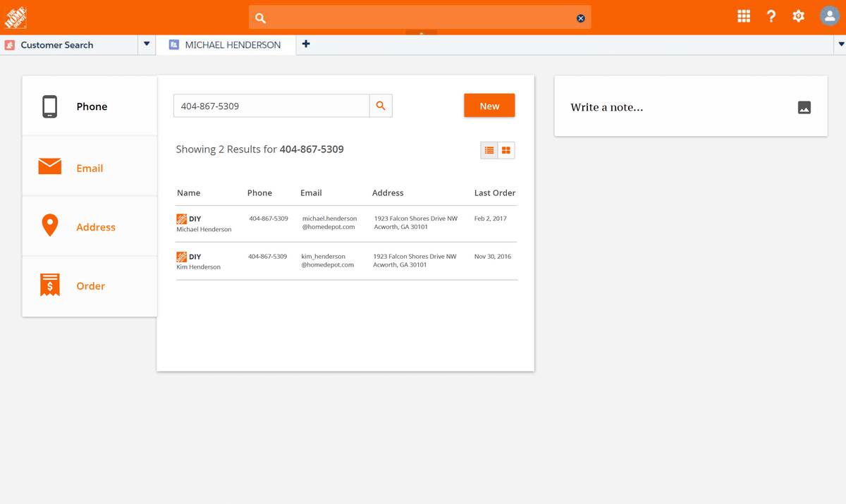Add a new tab with plus icon
Image resolution: width=846 pixels, height=504 pixels.
pos(306,44)
